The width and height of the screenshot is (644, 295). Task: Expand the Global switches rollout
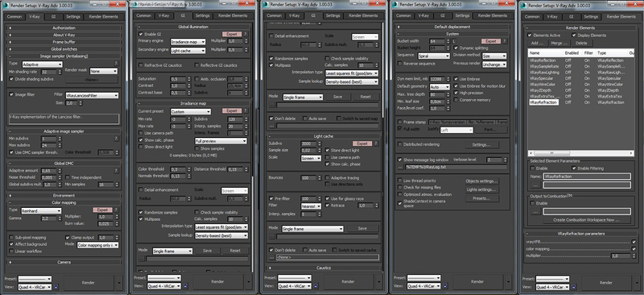pos(64,49)
